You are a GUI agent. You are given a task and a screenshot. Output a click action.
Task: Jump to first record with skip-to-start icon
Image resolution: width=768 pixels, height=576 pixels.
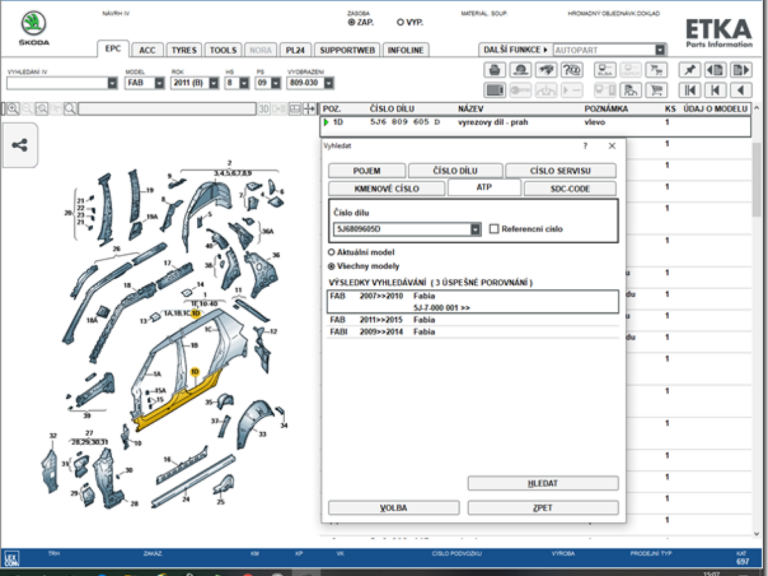(x=689, y=90)
